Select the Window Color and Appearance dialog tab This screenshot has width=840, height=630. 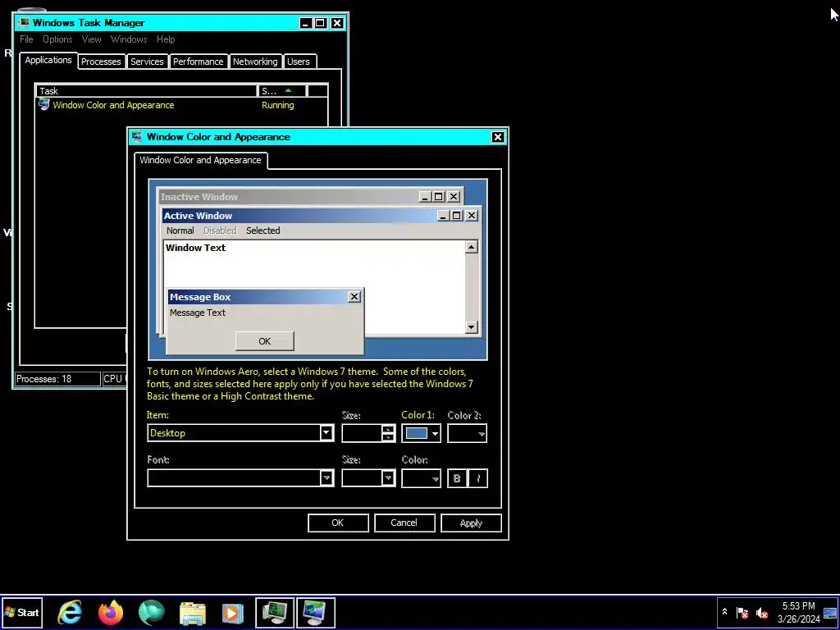point(200,160)
